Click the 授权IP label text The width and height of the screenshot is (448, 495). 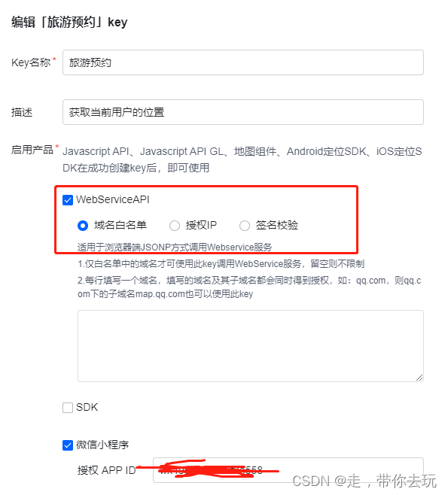pos(201,225)
